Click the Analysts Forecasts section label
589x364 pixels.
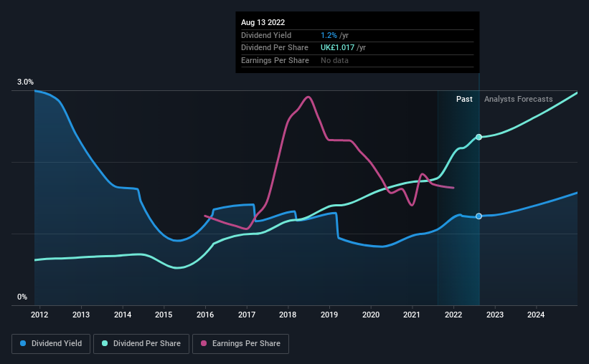click(x=519, y=99)
